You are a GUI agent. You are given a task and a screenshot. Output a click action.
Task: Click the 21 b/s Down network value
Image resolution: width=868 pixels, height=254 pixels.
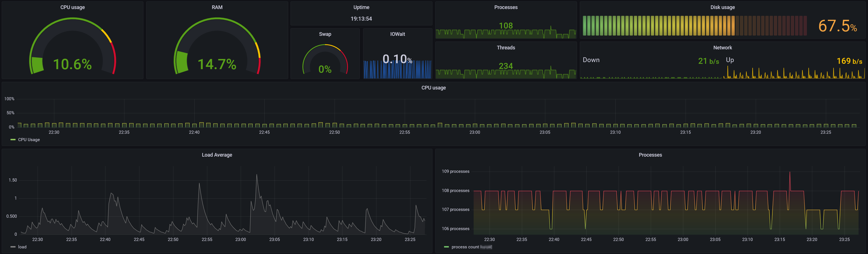click(708, 61)
